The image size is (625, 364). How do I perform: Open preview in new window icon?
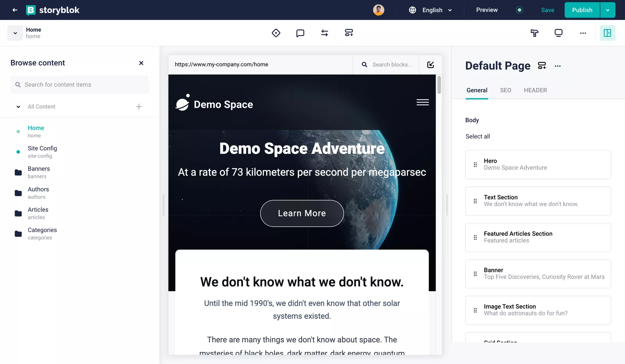(x=430, y=65)
